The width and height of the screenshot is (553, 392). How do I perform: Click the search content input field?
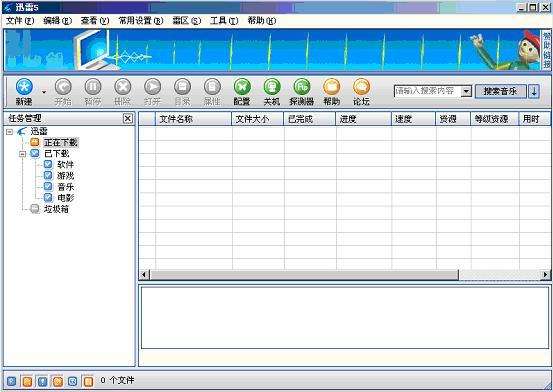click(x=427, y=91)
